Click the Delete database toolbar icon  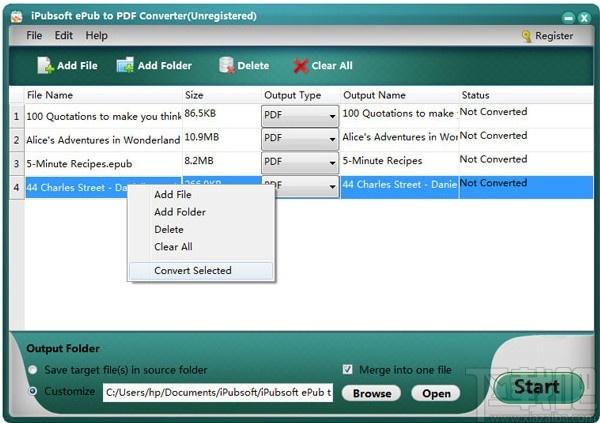pos(227,65)
